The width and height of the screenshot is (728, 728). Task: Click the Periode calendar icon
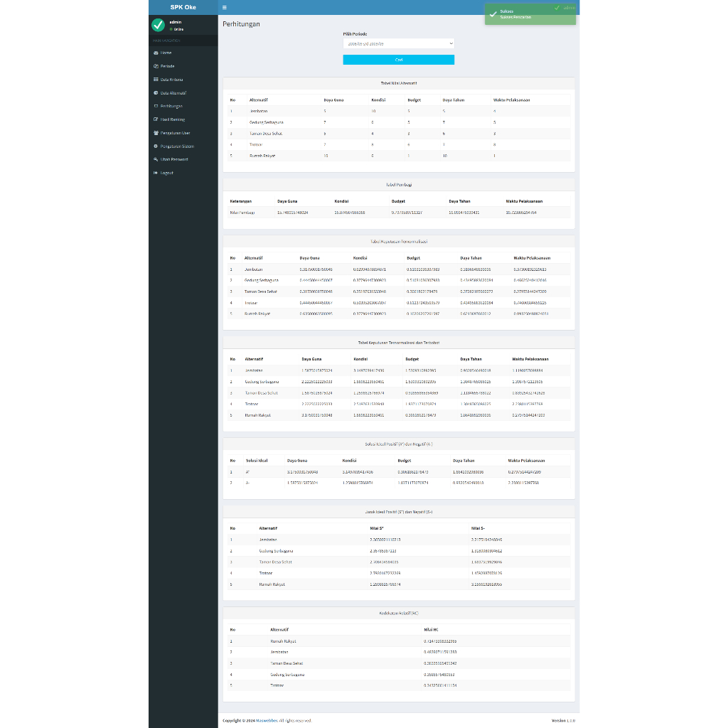point(156,66)
